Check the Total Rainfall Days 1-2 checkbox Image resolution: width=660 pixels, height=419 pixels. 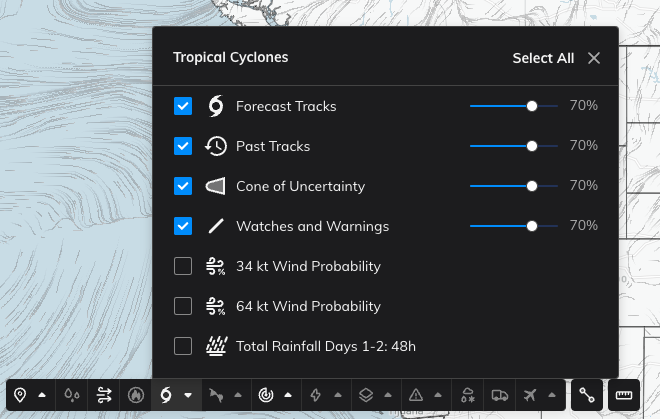(x=183, y=346)
